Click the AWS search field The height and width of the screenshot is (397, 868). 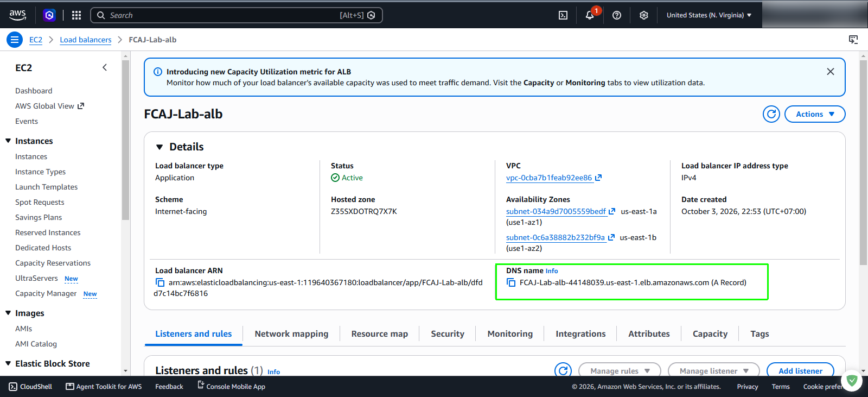(x=237, y=15)
